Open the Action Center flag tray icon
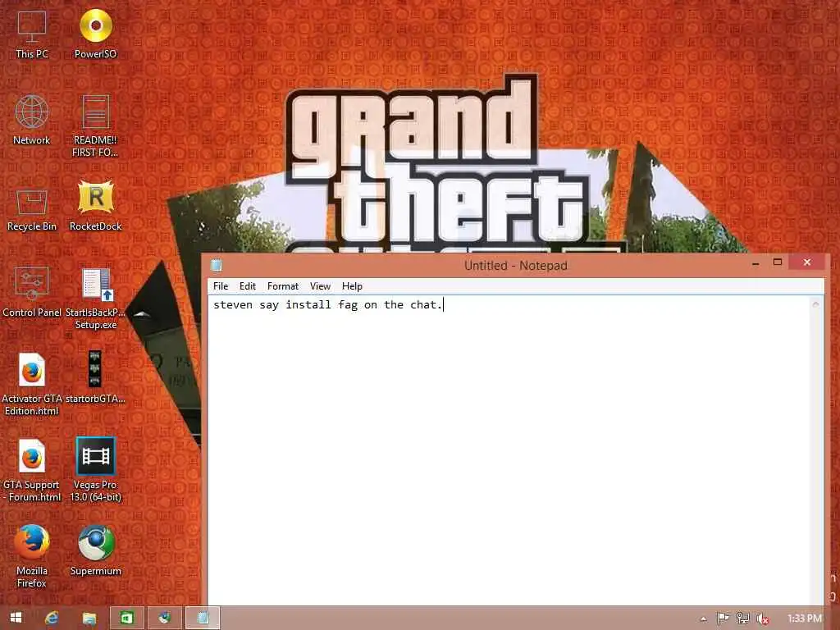Viewport: 840px width, 630px height. pos(723,619)
